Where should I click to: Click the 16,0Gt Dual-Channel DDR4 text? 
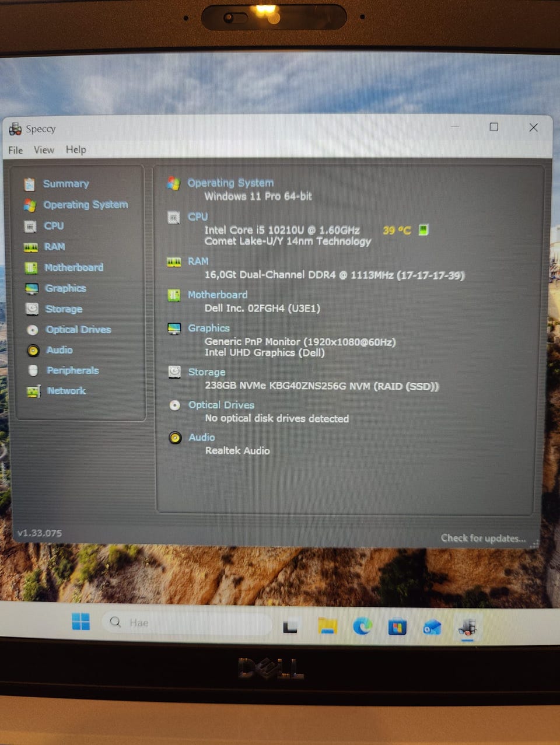pos(335,275)
